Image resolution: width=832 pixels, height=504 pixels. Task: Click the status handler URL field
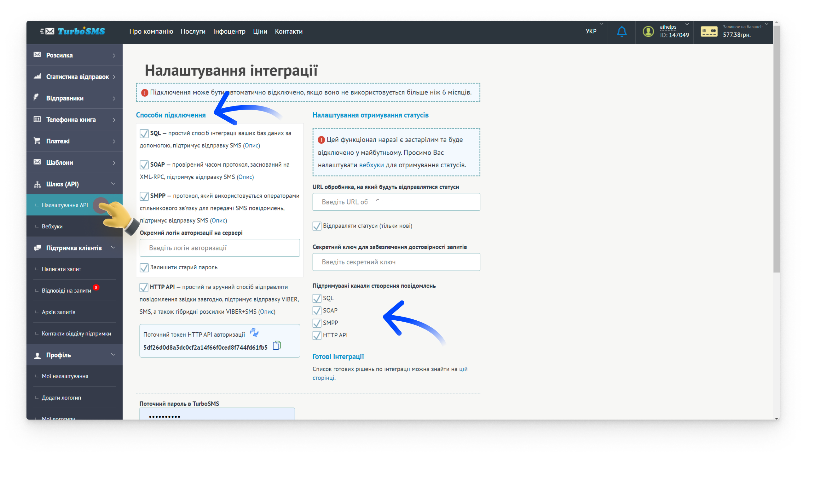click(x=396, y=202)
